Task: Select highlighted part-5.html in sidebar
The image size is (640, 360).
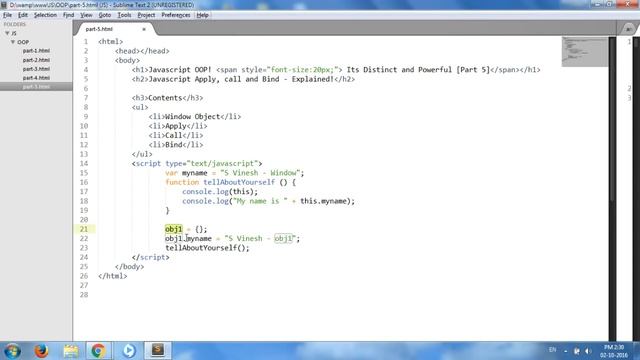Action: [x=36, y=87]
